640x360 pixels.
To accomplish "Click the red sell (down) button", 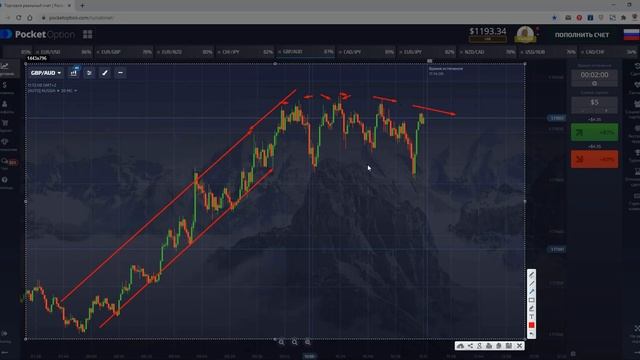I will [x=594, y=159].
